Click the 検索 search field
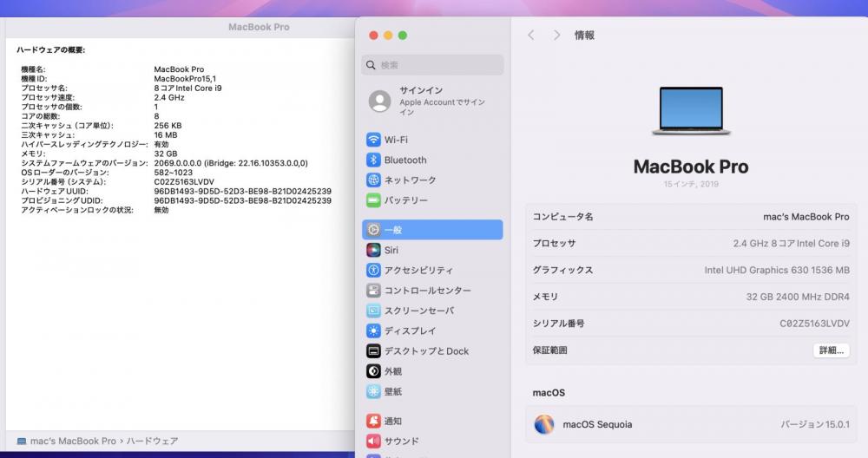Viewport: 868px width, 458px height. point(432,65)
